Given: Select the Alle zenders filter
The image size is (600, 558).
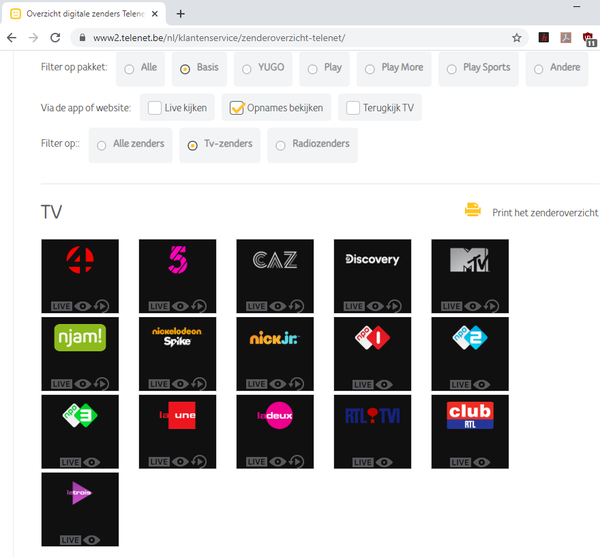Looking at the screenshot, I should [130, 145].
